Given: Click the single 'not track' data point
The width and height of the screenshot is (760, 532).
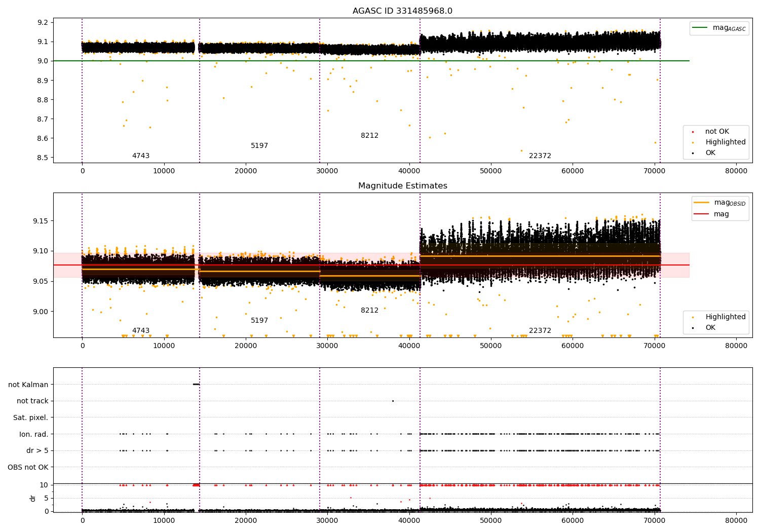Looking at the screenshot, I should [x=393, y=401].
